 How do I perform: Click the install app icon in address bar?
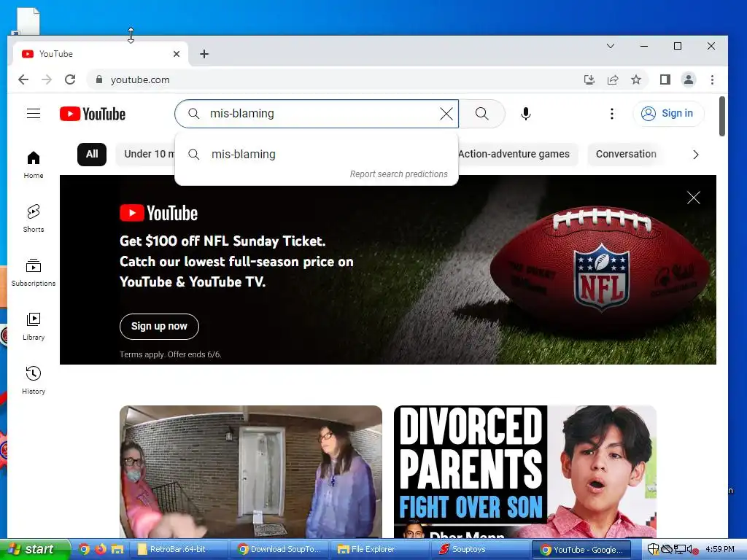(x=589, y=79)
